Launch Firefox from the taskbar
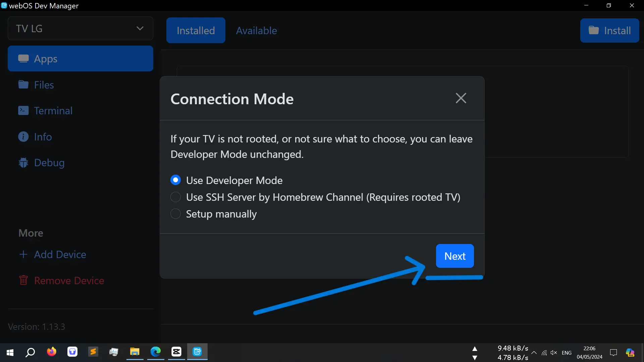Image resolution: width=644 pixels, height=362 pixels. pos(51,352)
